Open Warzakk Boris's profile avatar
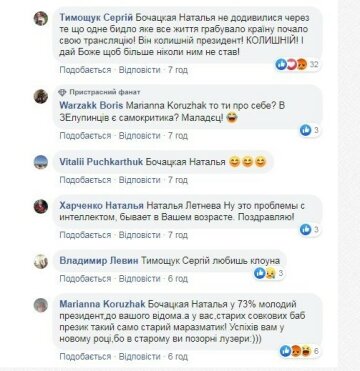The image size is (360, 371). coord(41,97)
